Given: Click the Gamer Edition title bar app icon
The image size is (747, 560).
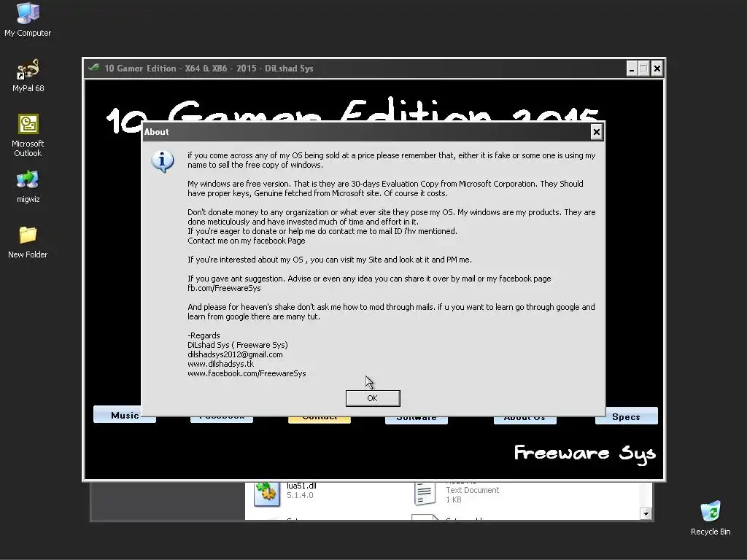Looking at the screenshot, I should point(94,68).
